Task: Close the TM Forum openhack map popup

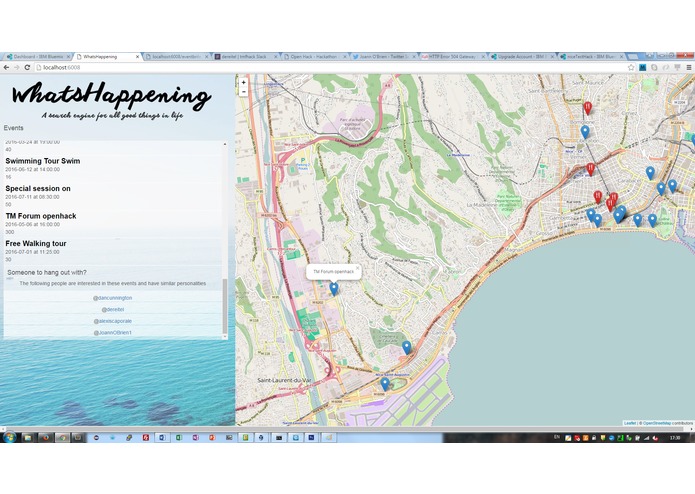Action: click(357, 268)
